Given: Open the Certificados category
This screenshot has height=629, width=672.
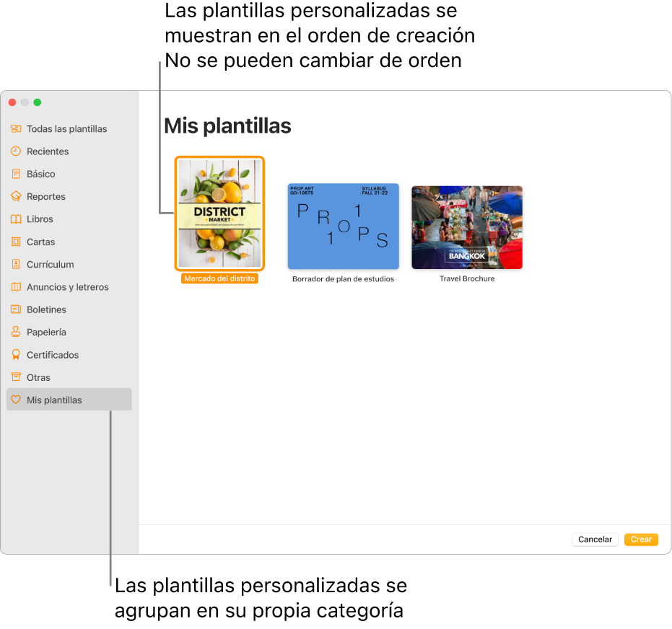Looking at the screenshot, I should (x=53, y=356).
